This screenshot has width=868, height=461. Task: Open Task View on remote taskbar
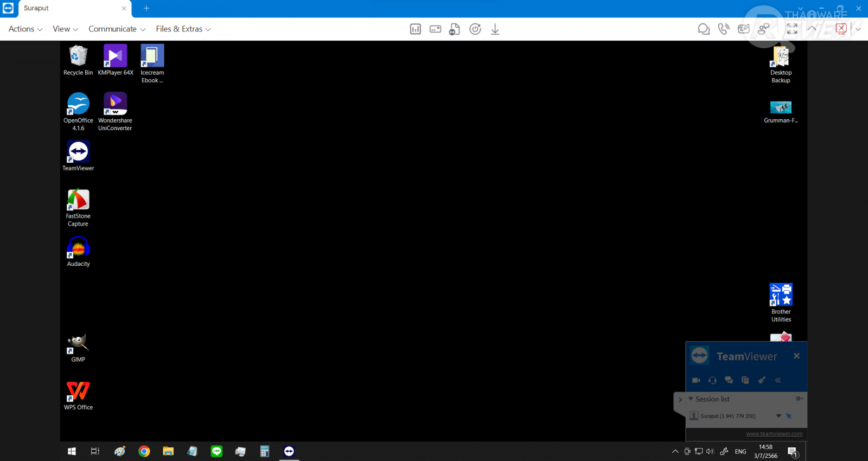tap(95, 451)
